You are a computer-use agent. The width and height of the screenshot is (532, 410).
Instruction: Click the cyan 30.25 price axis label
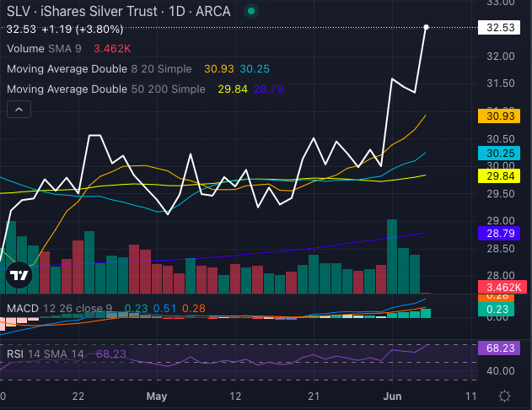pos(499,153)
